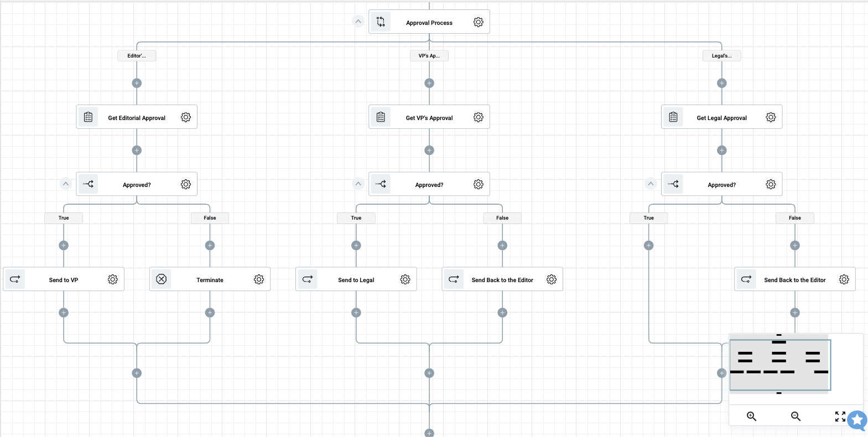Select the VP's Ap... branch label
This screenshot has width=868, height=437.
(x=429, y=56)
